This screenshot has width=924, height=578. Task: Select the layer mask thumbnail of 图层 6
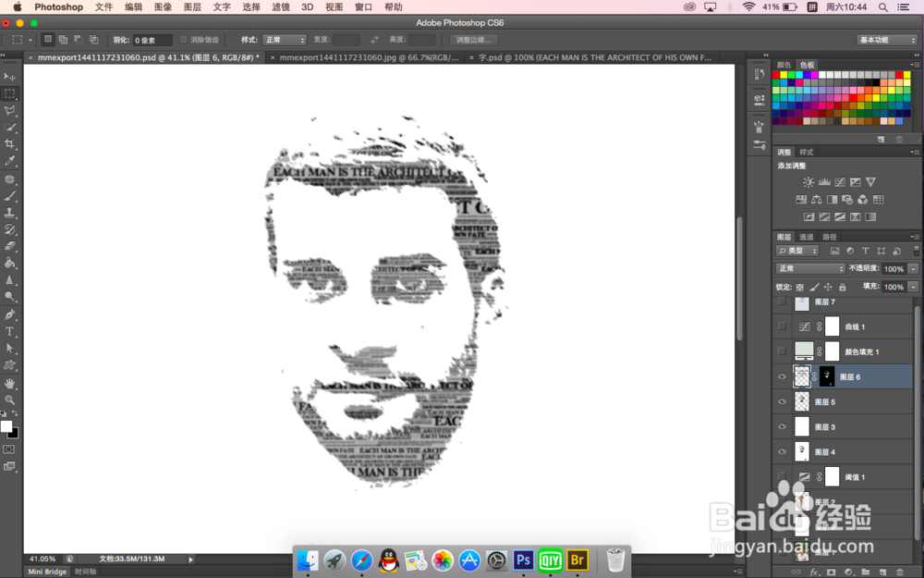pos(827,377)
